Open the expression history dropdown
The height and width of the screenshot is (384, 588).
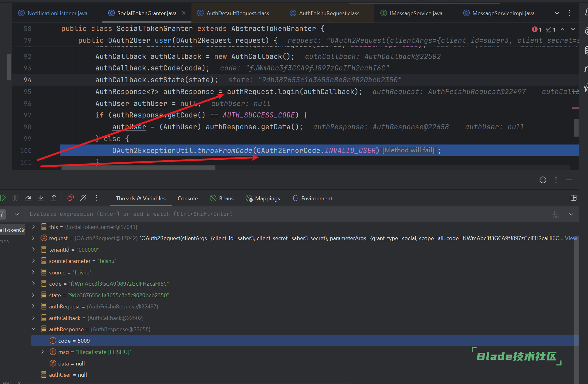click(571, 214)
